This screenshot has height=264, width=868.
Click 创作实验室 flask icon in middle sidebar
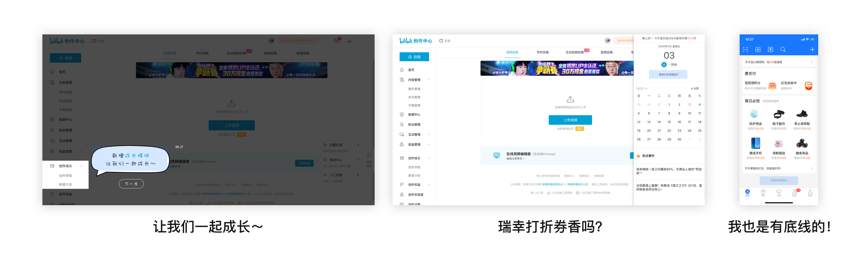tap(402, 195)
